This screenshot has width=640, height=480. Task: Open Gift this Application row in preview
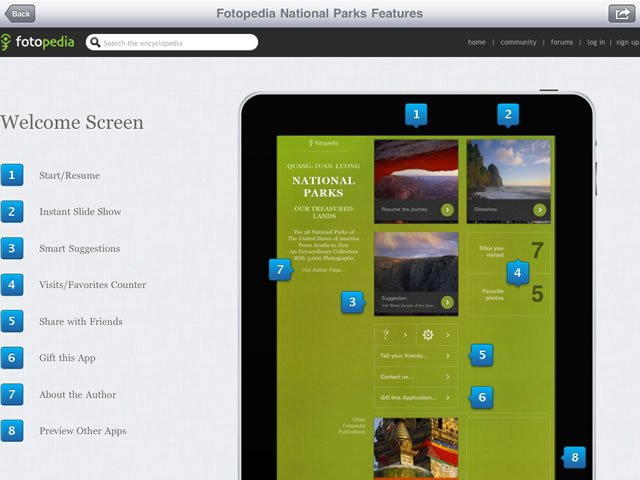[x=416, y=398]
